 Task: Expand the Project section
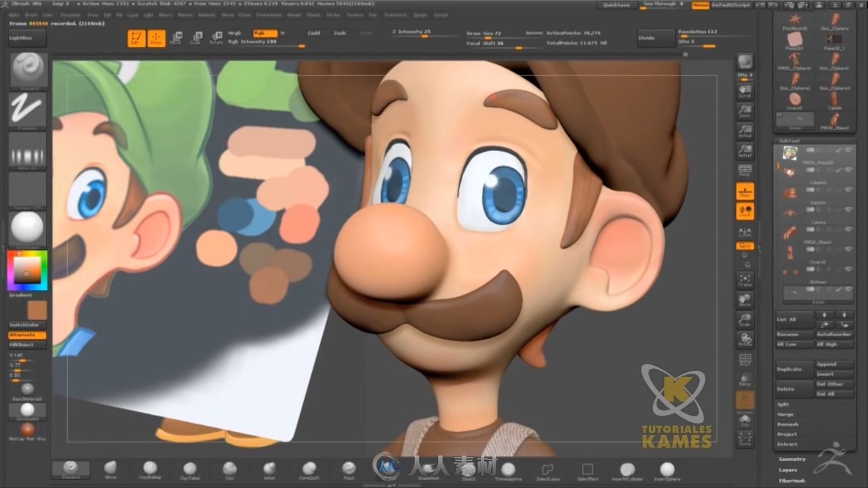pos(787,434)
